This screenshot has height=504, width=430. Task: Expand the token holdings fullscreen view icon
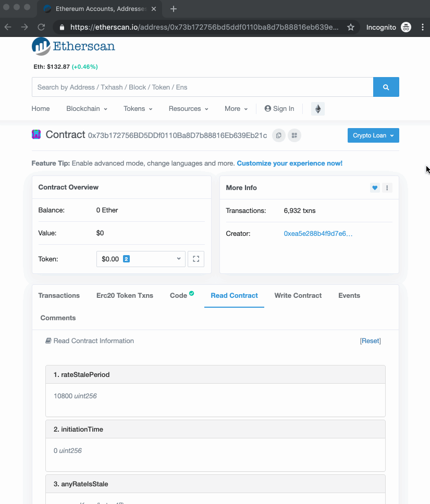(x=196, y=259)
